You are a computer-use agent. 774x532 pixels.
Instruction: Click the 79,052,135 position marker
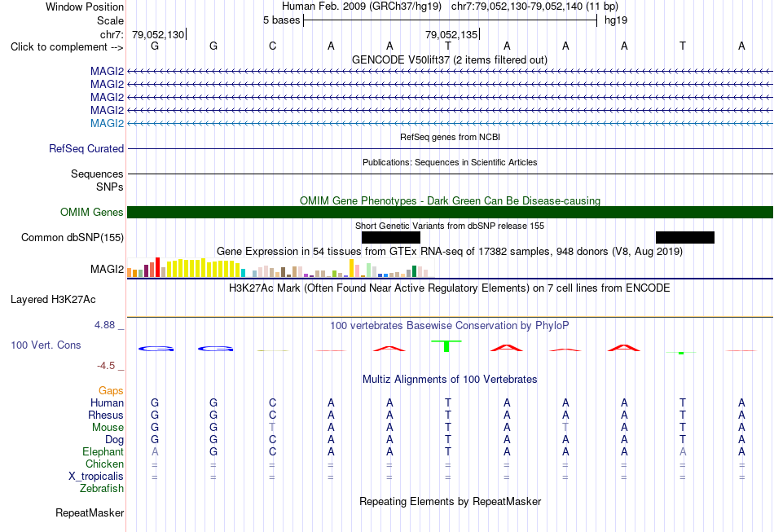coord(451,34)
